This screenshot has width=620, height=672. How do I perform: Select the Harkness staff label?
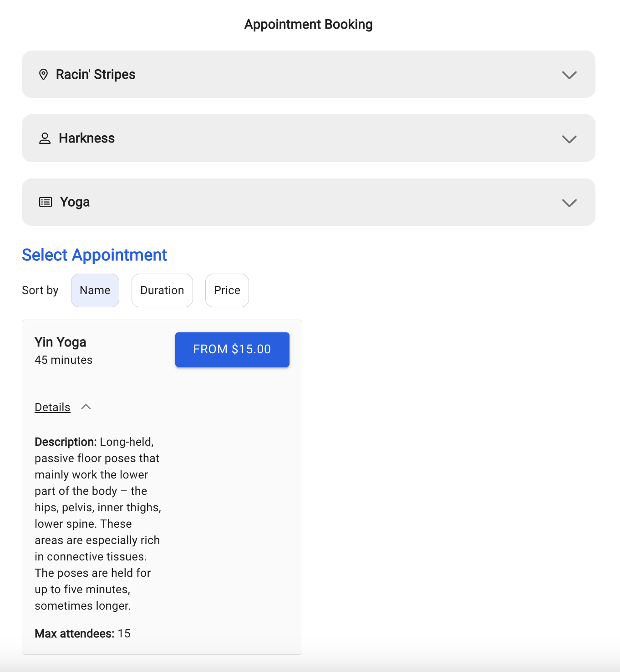[x=87, y=138]
